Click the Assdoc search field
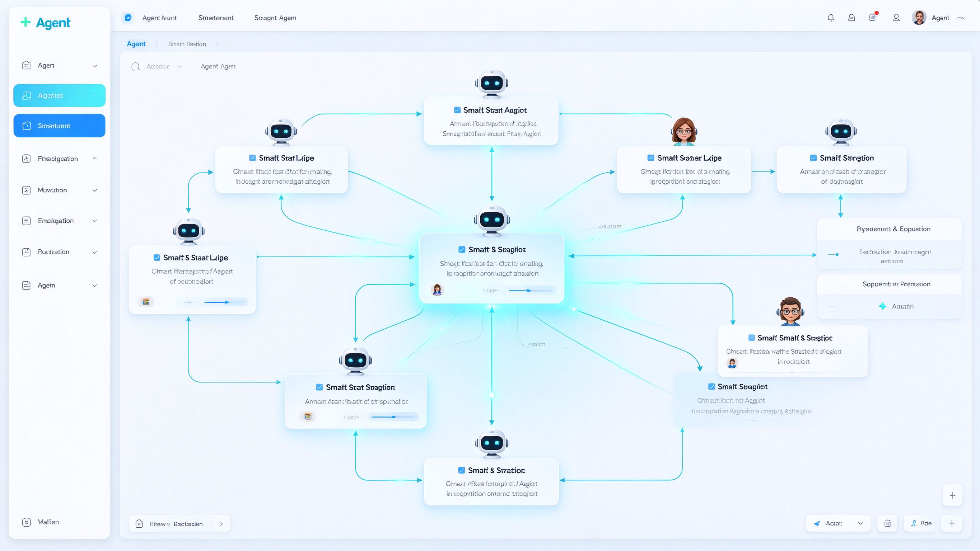980x551 pixels. coord(158,67)
